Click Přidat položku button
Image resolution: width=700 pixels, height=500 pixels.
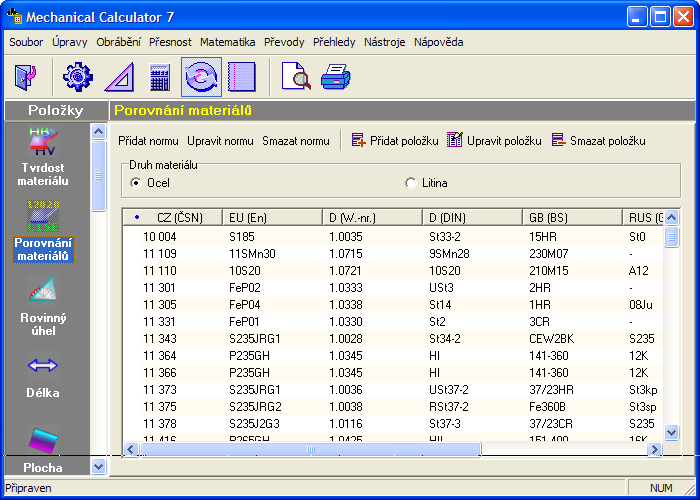tap(395, 141)
